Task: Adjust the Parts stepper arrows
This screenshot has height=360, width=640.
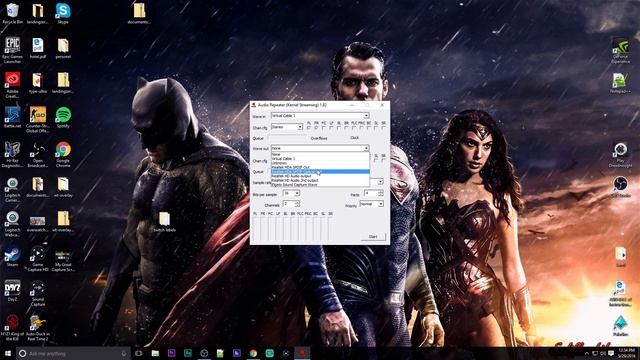Action: pos(381,193)
